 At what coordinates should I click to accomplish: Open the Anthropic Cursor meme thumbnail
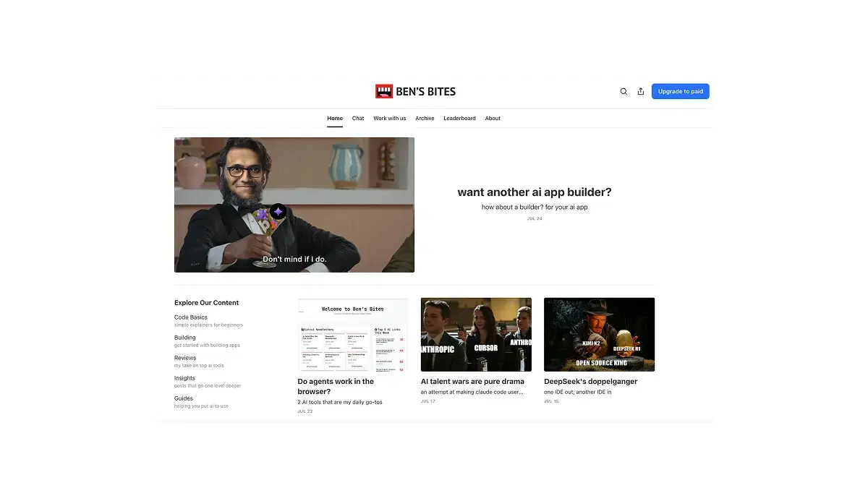[x=476, y=335]
